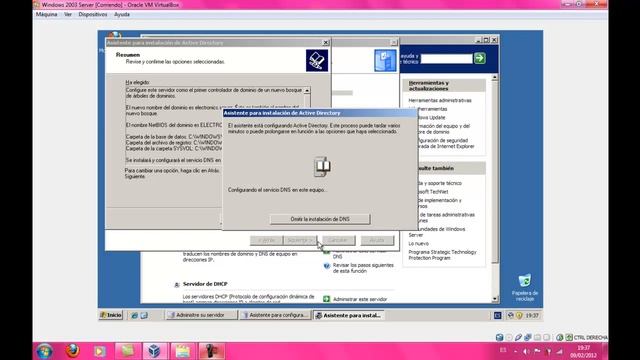
Task: Open the Herramientas administrativas link
Action: pyautogui.click(x=440, y=100)
